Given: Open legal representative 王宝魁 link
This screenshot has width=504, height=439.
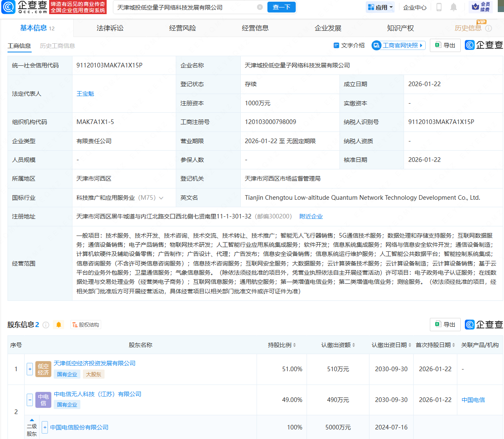Looking at the screenshot, I should (85, 94).
